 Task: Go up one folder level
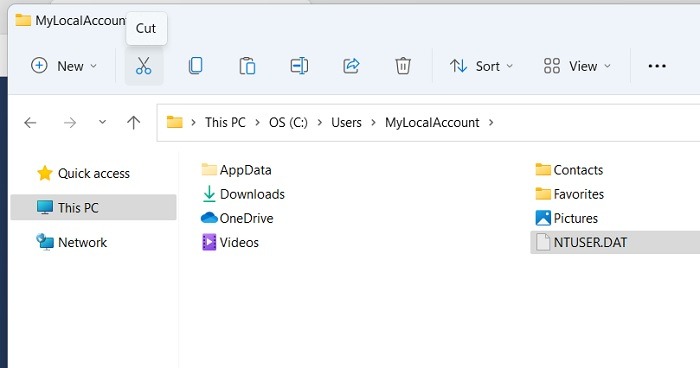(133, 122)
